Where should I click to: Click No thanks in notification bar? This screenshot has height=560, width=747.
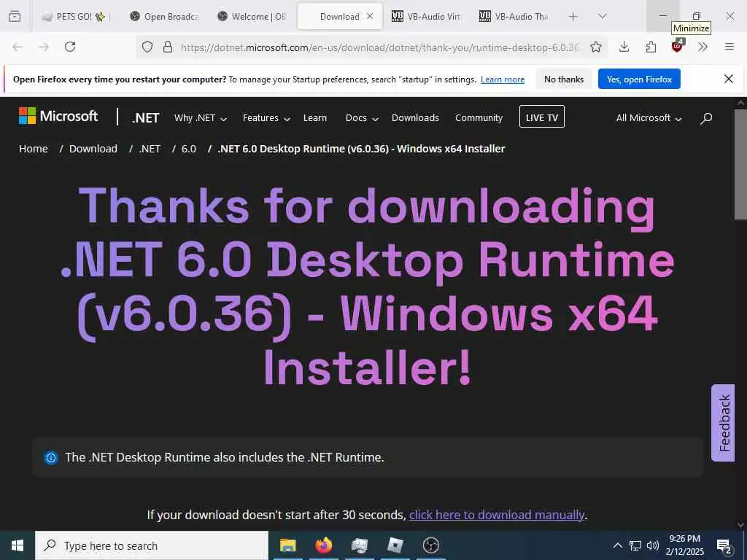click(x=564, y=79)
